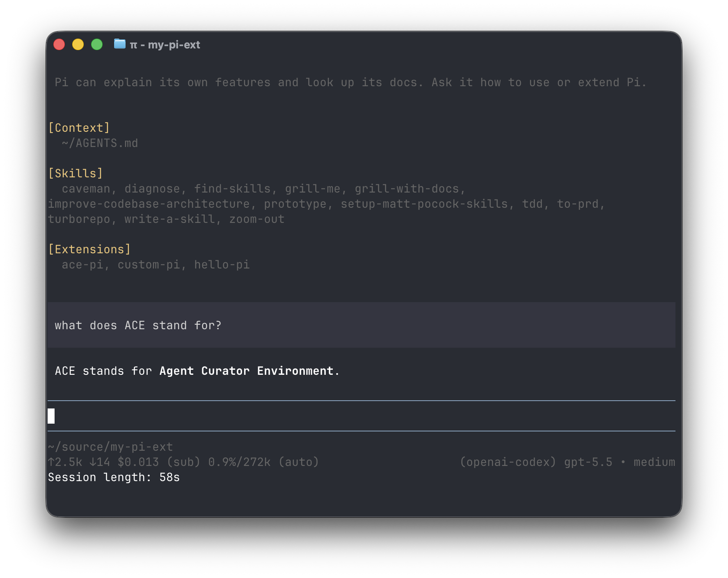Click the 'ace-pi' extension name
728x578 pixels.
tap(82, 265)
